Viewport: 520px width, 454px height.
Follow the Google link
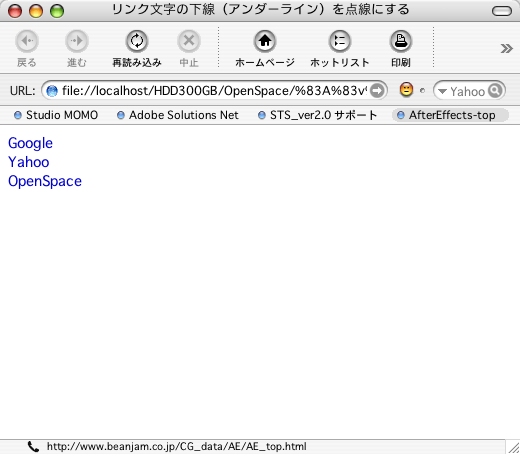click(x=30, y=143)
